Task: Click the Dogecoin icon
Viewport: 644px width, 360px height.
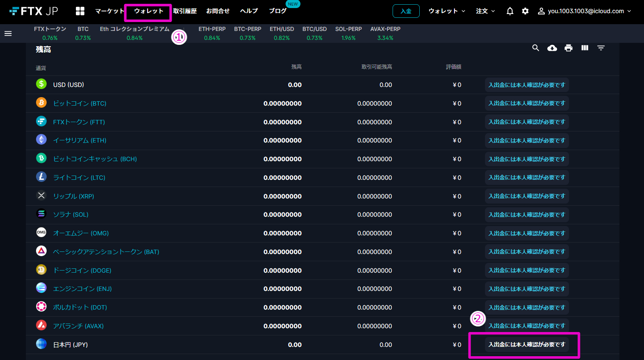Action: pyautogui.click(x=41, y=270)
